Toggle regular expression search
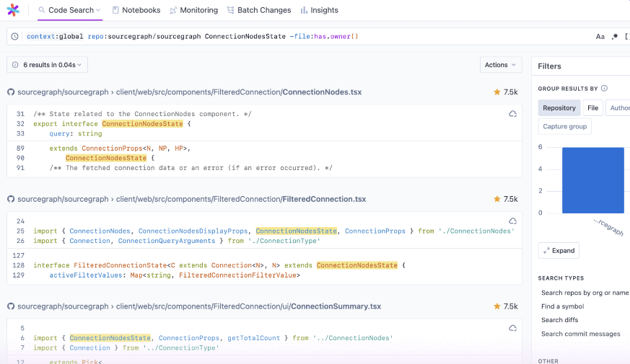This screenshot has height=364, width=630. tap(615, 37)
